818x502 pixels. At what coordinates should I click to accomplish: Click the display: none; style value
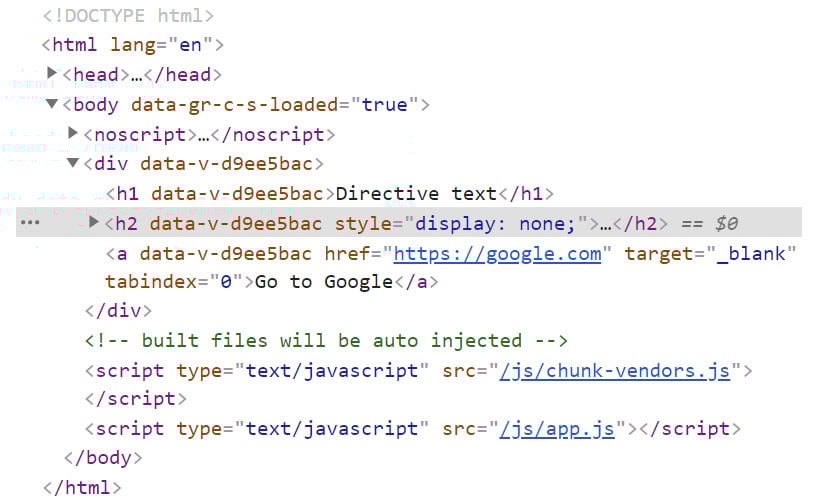point(495,224)
